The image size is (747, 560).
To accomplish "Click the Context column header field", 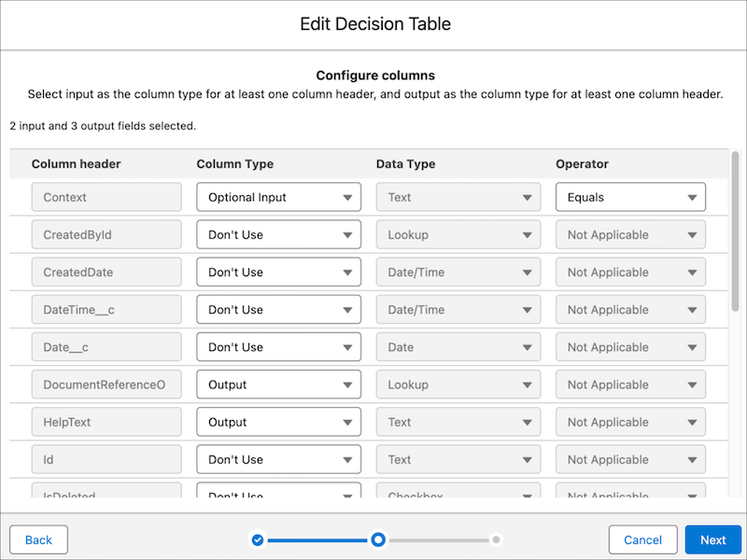I will tap(106, 197).
